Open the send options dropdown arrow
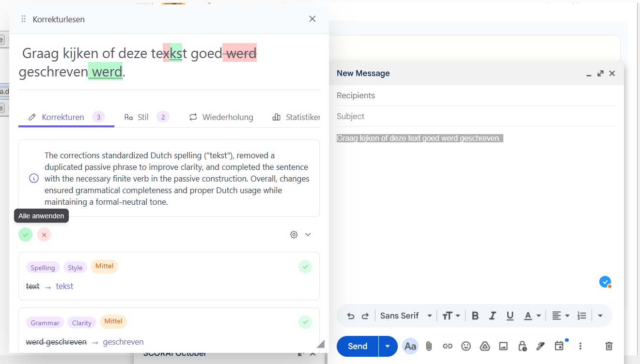The width and height of the screenshot is (640, 364). (x=388, y=346)
